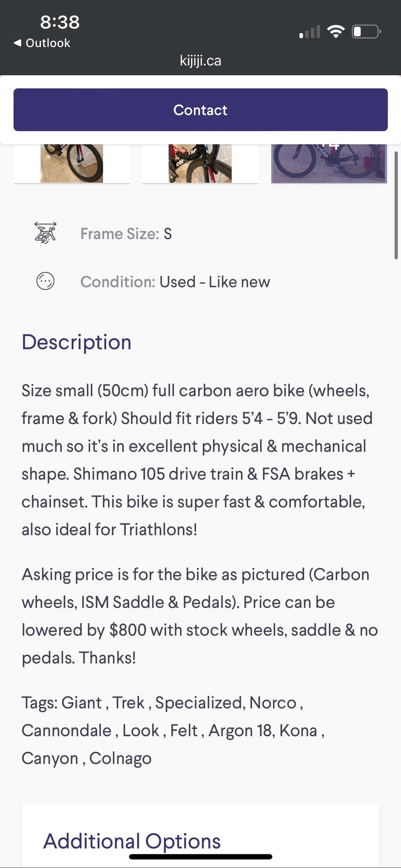Viewport: 401px width, 868px height.
Task: Tap the asking price paragraph text
Action: (200, 616)
